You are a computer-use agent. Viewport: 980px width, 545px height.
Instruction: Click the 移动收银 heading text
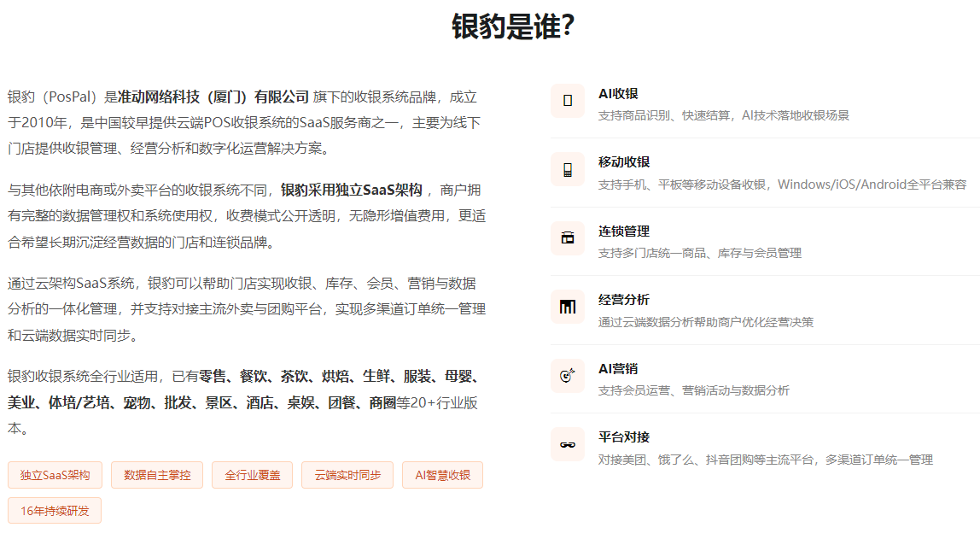pos(624,162)
